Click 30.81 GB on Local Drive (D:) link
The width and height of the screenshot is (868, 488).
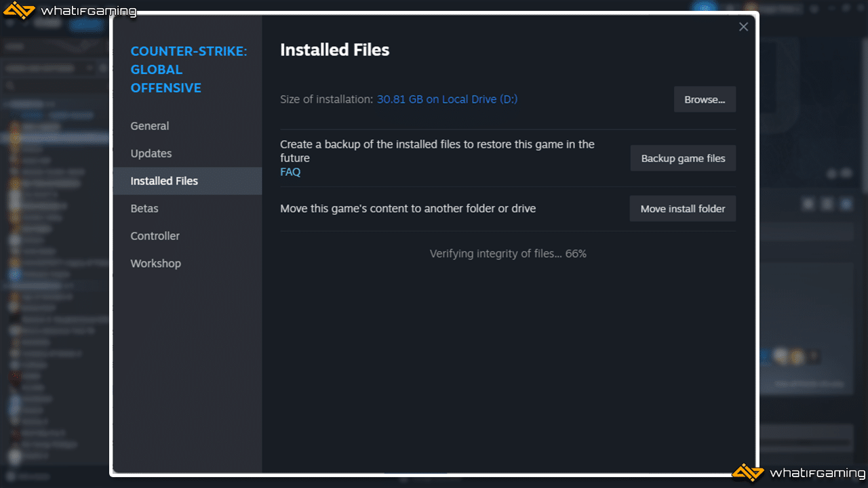(448, 99)
